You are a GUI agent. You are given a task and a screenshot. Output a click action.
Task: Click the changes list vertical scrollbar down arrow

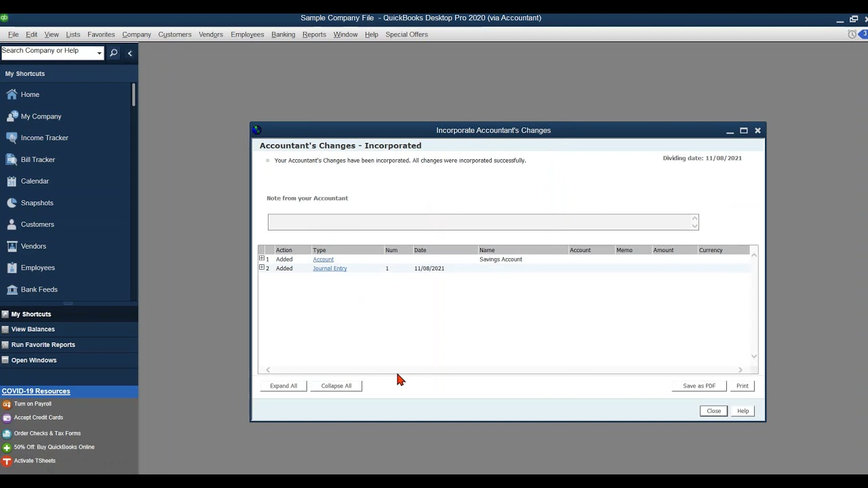click(754, 357)
